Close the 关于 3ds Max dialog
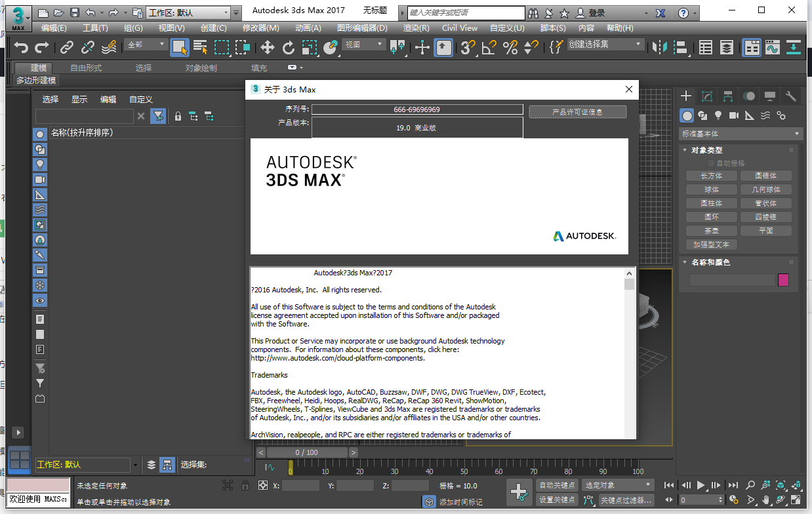Viewport: 812px width, 514px height. click(628, 89)
